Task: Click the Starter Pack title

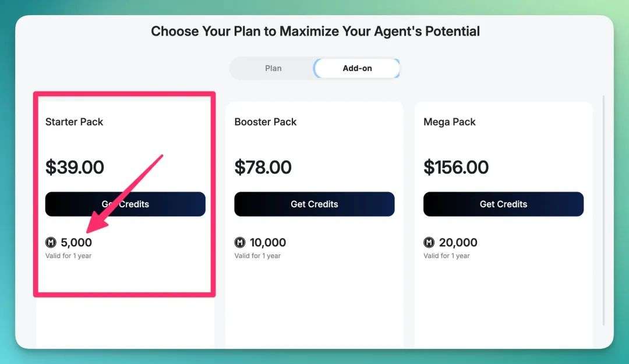Action: tap(74, 122)
